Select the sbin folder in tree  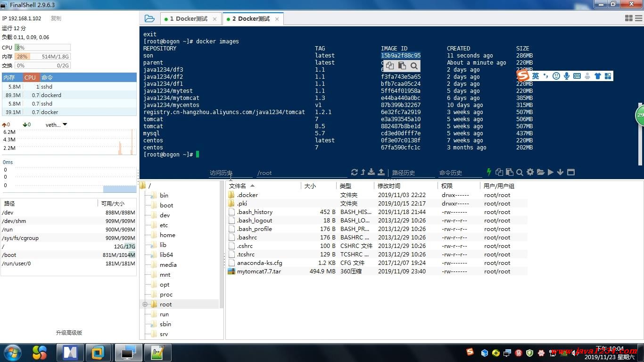165,324
